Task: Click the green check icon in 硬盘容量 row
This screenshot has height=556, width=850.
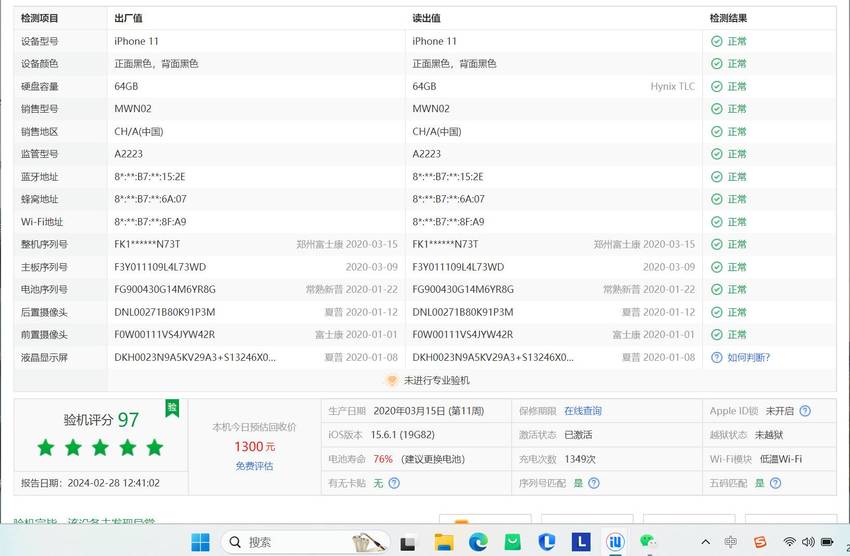Action: 717,86
